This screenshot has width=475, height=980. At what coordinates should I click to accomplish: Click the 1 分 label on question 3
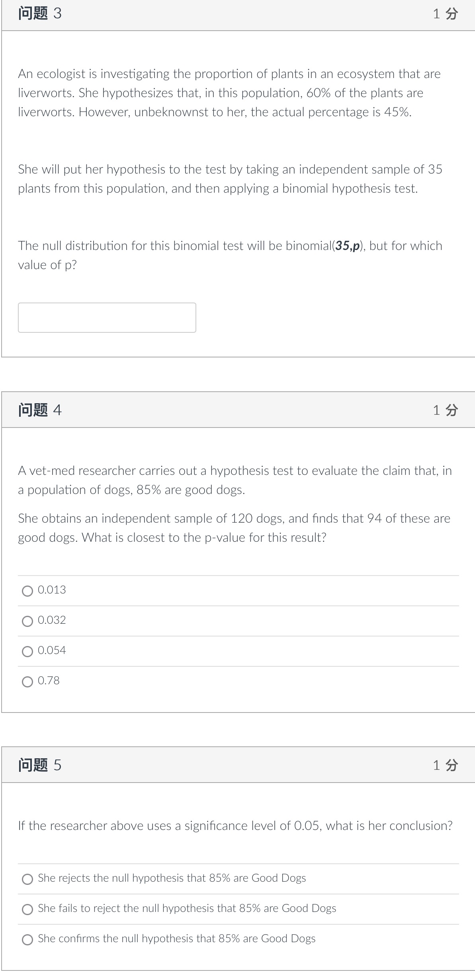(x=445, y=14)
